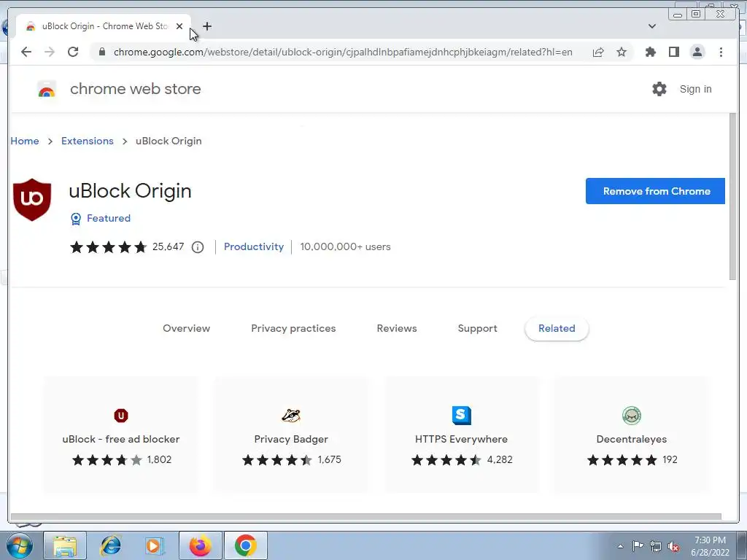Click the five-star rating of uBlock Origin
Screen dimensions: 747x560
pos(108,247)
